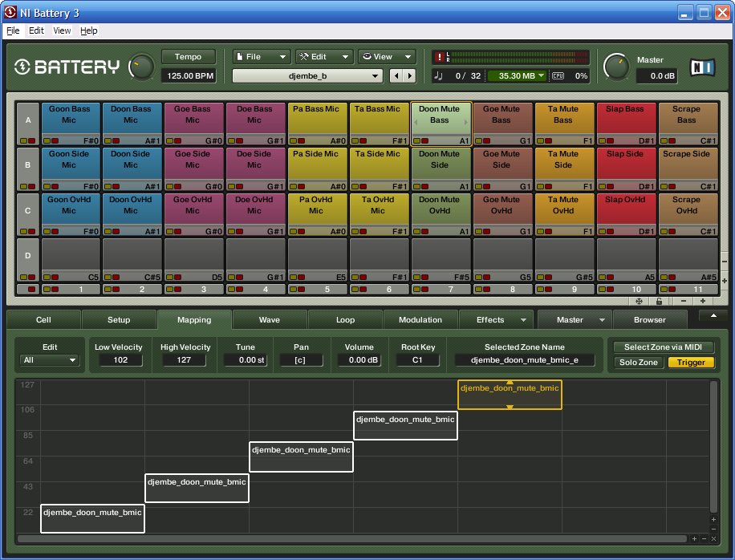Solo row B with its red button
Viewport: 735px width, 560px height.
coord(31,186)
